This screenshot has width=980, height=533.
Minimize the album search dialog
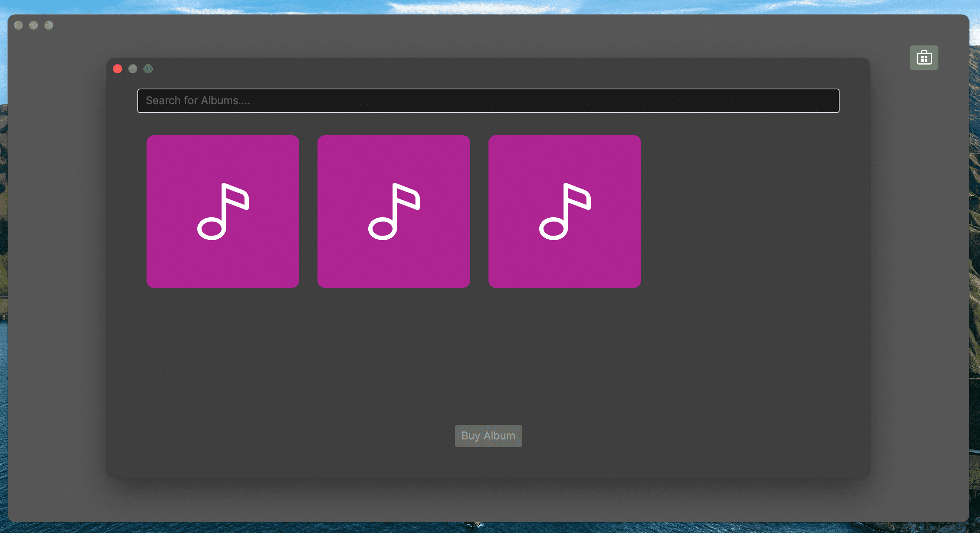(x=133, y=69)
